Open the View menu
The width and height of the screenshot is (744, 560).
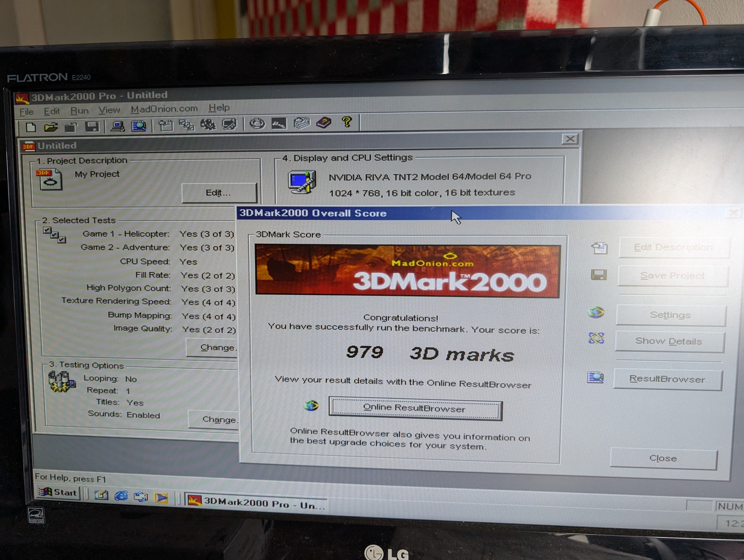click(x=109, y=110)
